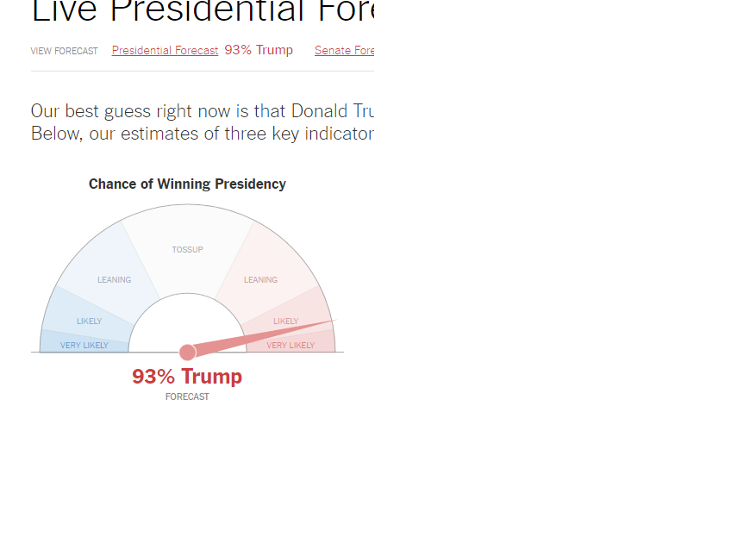Open the Presidential Forecast link
The height and width of the screenshot is (537, 756).
165,51
